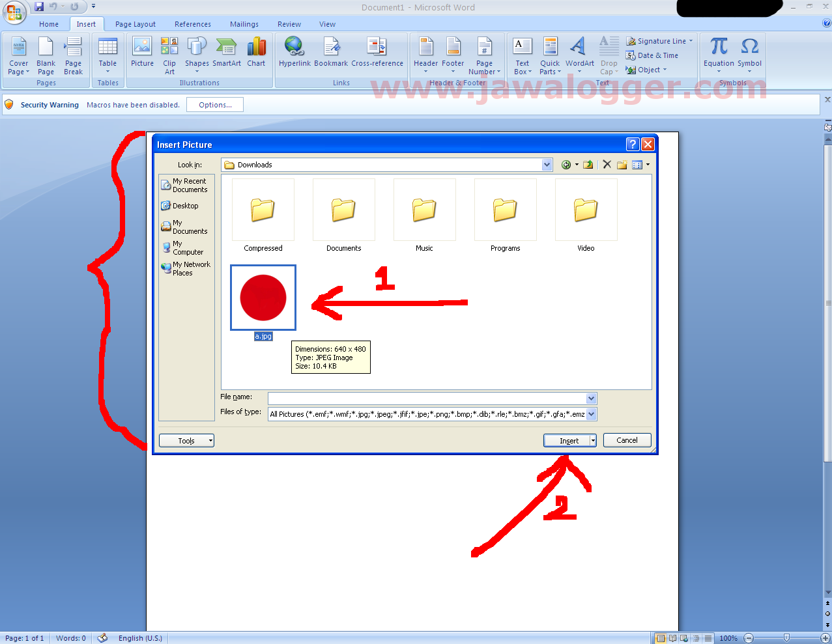Image resolution: width=832 pixels, height=644 pixels.
Task: Switch to Outline view
Action: tap(696, 638)
